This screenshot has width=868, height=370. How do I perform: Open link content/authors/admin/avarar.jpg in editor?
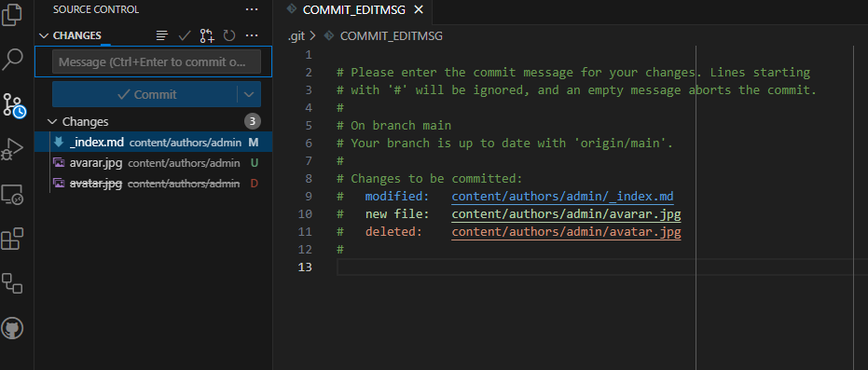(566, 214)
